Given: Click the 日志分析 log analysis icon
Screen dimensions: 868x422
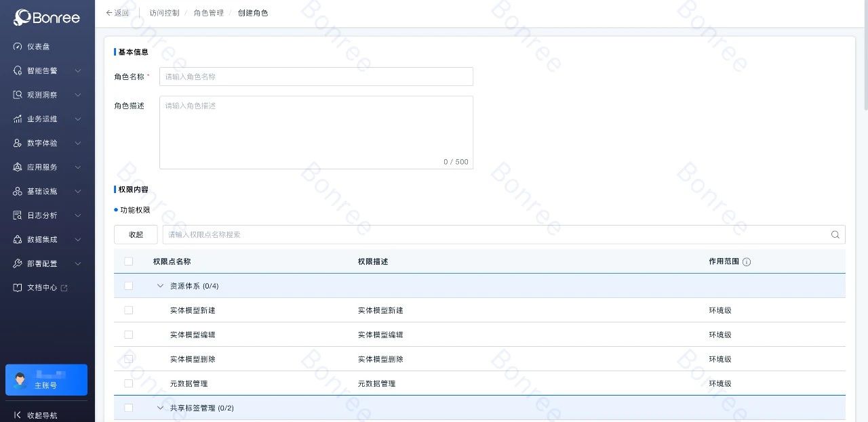Looking at the screenshot, I should click(18, 215).
